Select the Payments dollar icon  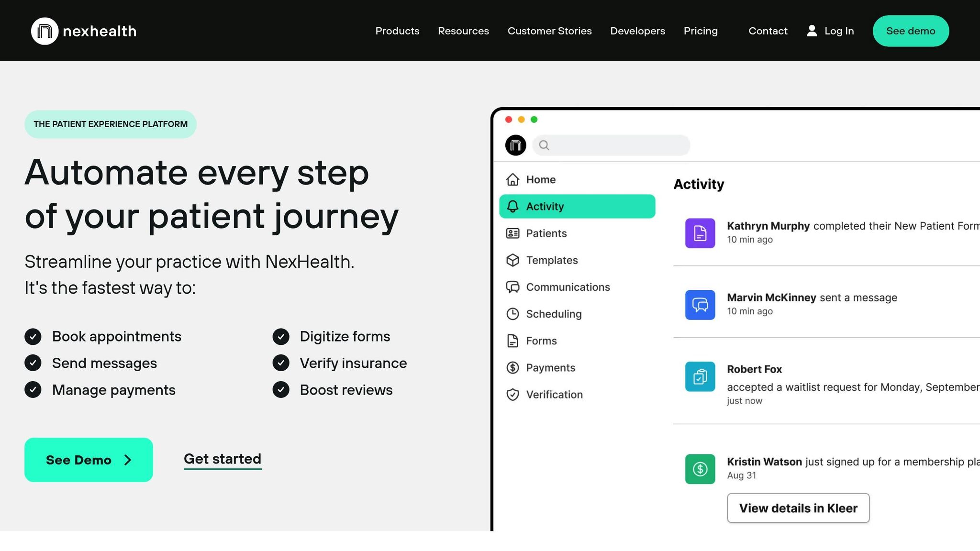coord(512,367)
